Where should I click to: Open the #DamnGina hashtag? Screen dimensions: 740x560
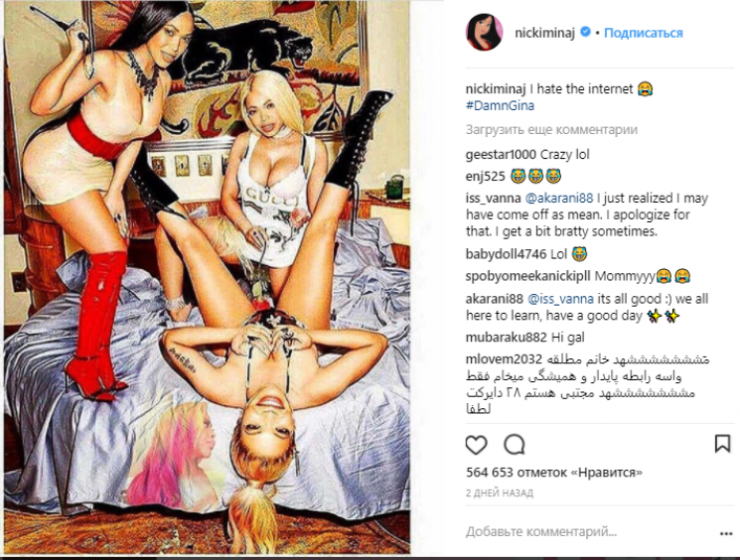[x=500, y=105]
